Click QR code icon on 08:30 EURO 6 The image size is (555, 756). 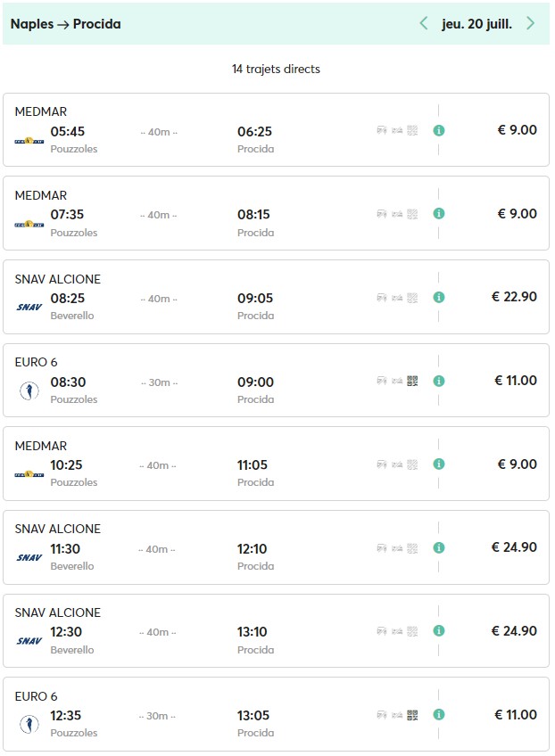tap(412, 381)
